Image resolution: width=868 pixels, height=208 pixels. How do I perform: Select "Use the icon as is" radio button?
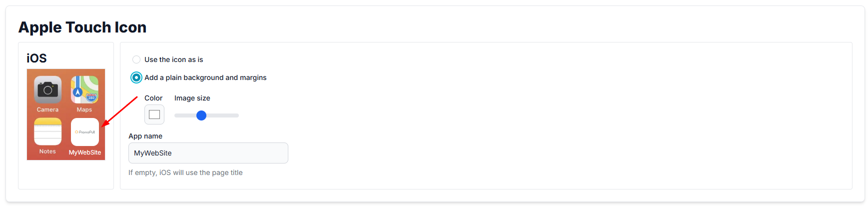(x=136, y=59)
